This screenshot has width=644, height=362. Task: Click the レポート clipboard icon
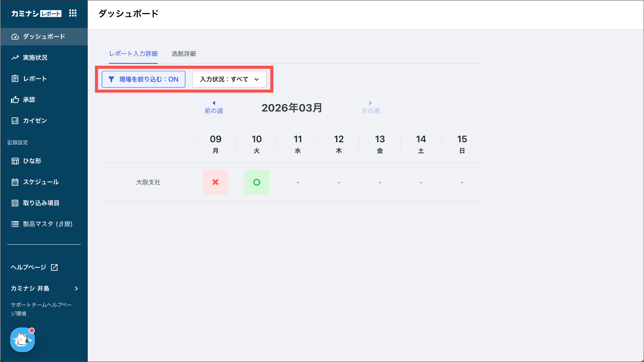(x=15, y=79)
